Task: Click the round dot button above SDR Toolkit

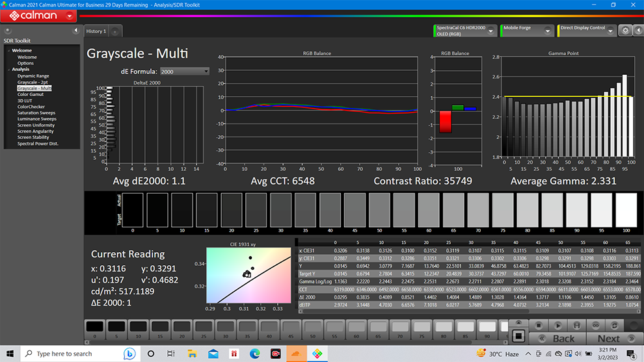Action: (7, 31)
